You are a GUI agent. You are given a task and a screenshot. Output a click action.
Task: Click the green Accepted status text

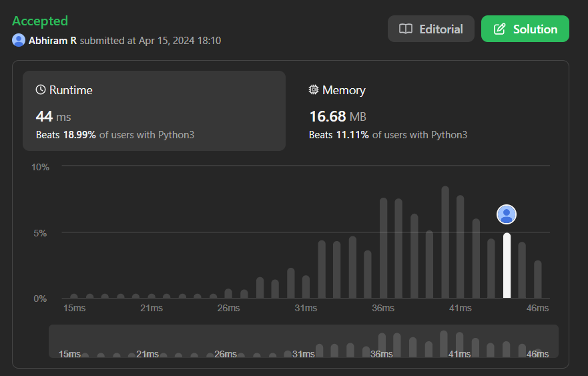click(x=40, y=21)
